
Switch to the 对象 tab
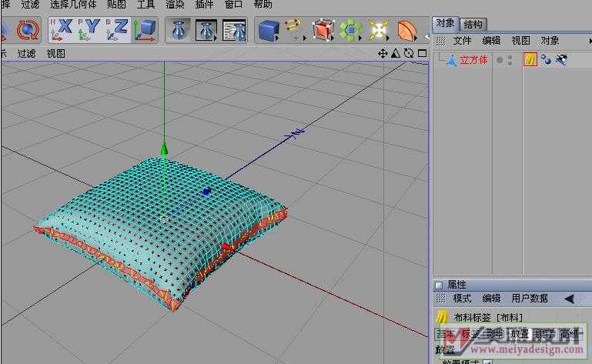coord(446,23)
